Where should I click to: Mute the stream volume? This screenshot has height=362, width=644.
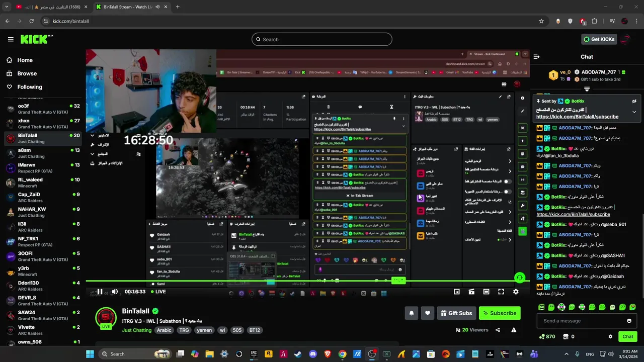tap(115, 292)
